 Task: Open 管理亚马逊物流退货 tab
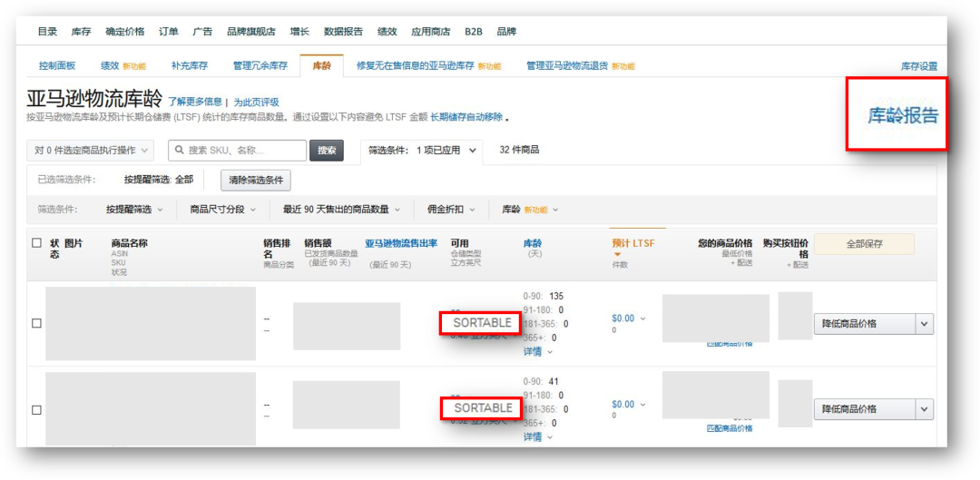point(581,66)
